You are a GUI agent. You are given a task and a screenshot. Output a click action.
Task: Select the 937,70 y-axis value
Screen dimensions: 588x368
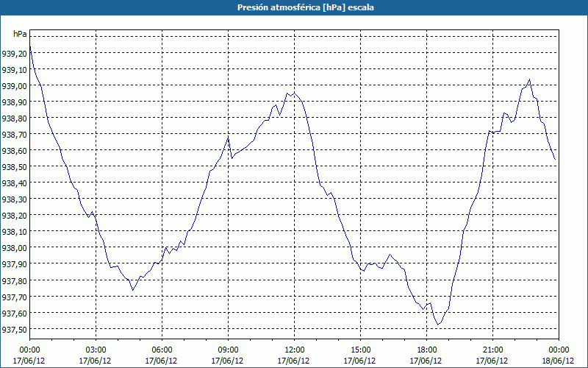point(14,297)
